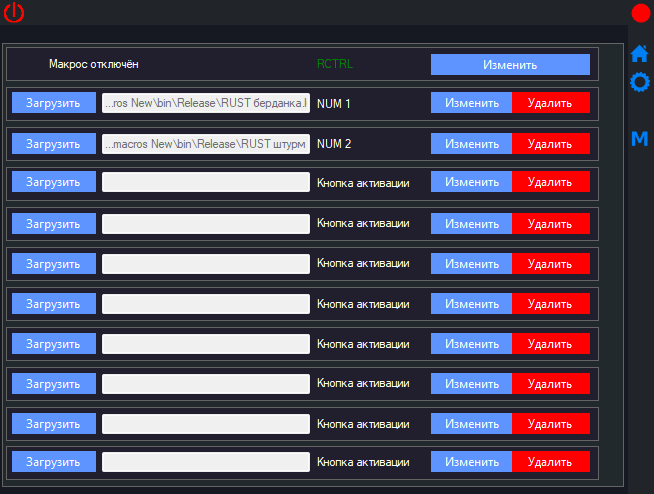Delete the NUM 1 macro
The height and width of the screenshot is (494, 654).
551,103
